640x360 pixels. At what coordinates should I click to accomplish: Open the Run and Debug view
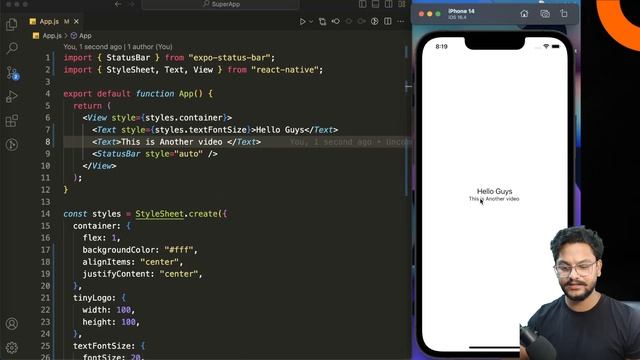(12, 97)
